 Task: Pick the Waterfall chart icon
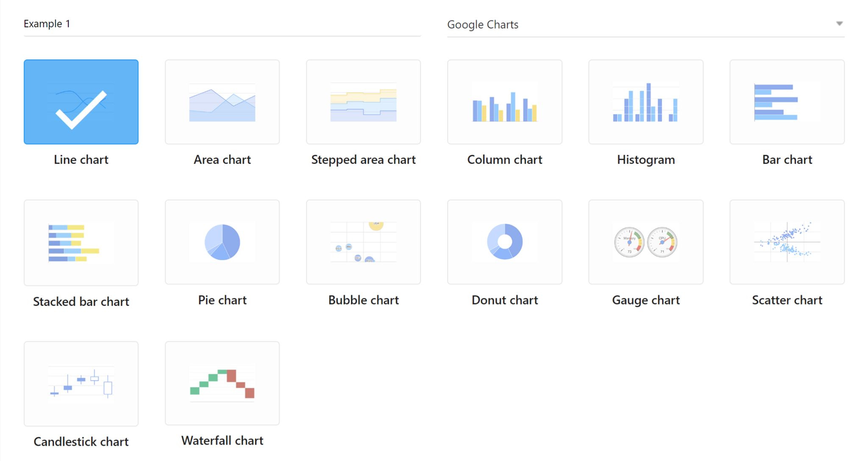coord(222,383)
